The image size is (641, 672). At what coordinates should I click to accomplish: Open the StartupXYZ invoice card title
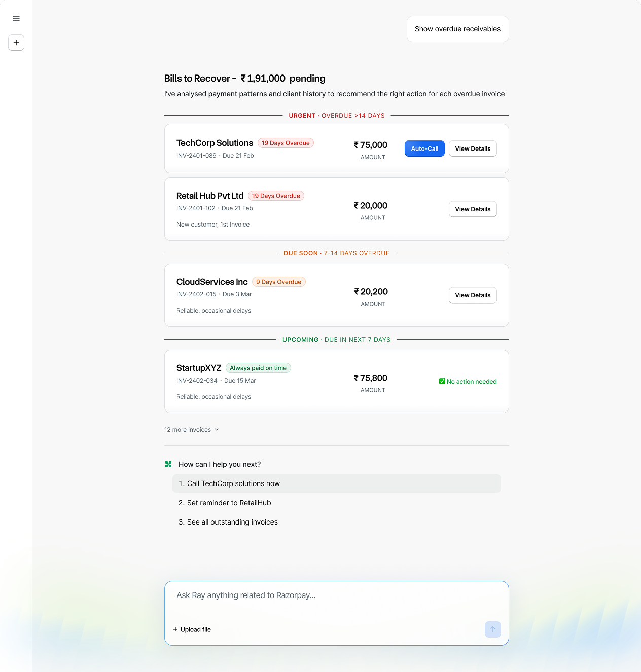[199, 368]
